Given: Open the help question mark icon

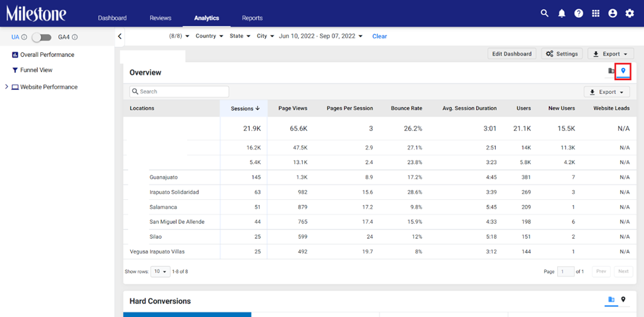Looking at the screenshot, I should (x=579, y=14).
